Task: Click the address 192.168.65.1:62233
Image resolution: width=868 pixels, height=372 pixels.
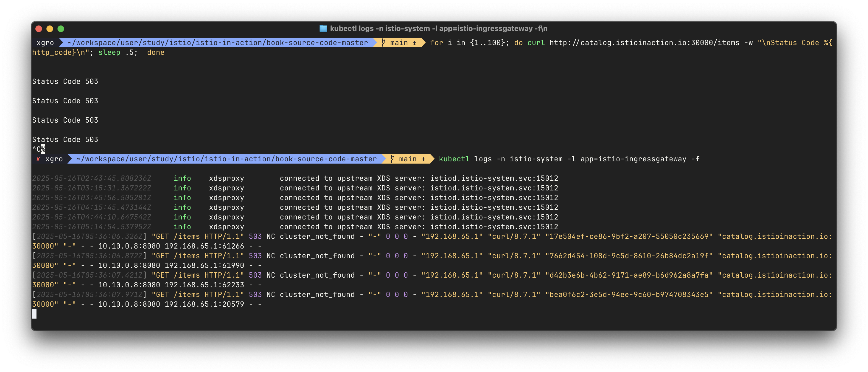Action: (x=204, y=285)
